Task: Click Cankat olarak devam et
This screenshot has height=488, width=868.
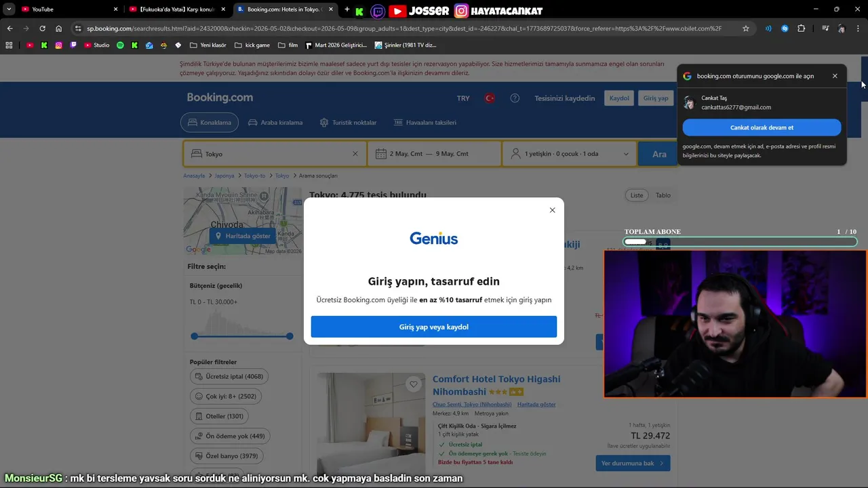Action: pyautogui.click(x=762, y=127)
